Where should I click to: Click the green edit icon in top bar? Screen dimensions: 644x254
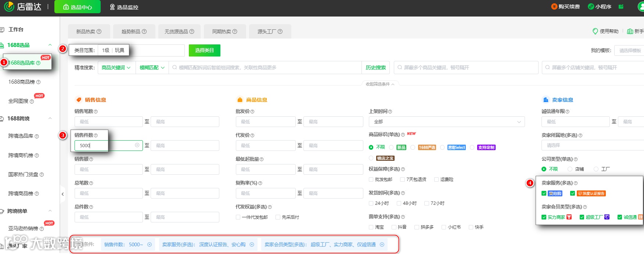pos(621,7)
